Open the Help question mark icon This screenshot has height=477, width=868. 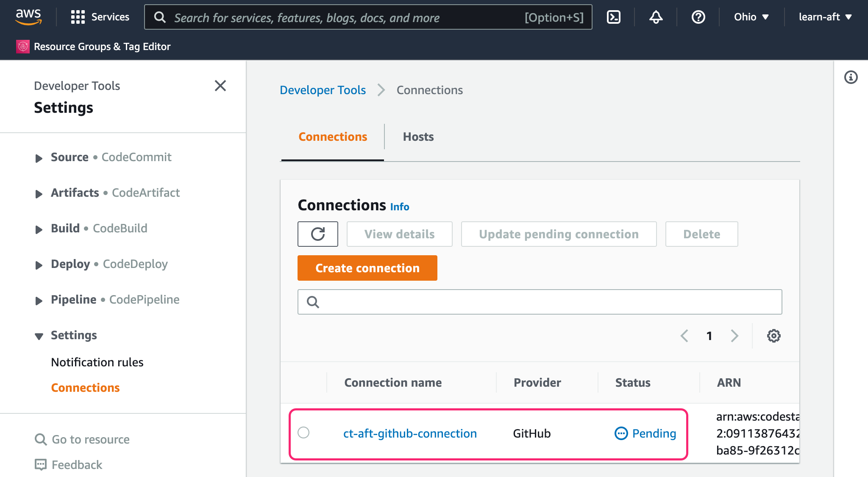pos(698,17)
